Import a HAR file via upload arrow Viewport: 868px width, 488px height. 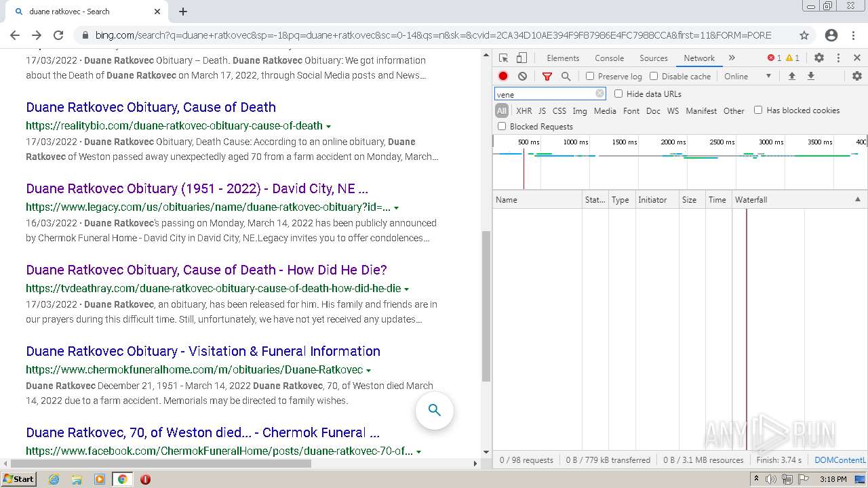(x=791, y=77)
